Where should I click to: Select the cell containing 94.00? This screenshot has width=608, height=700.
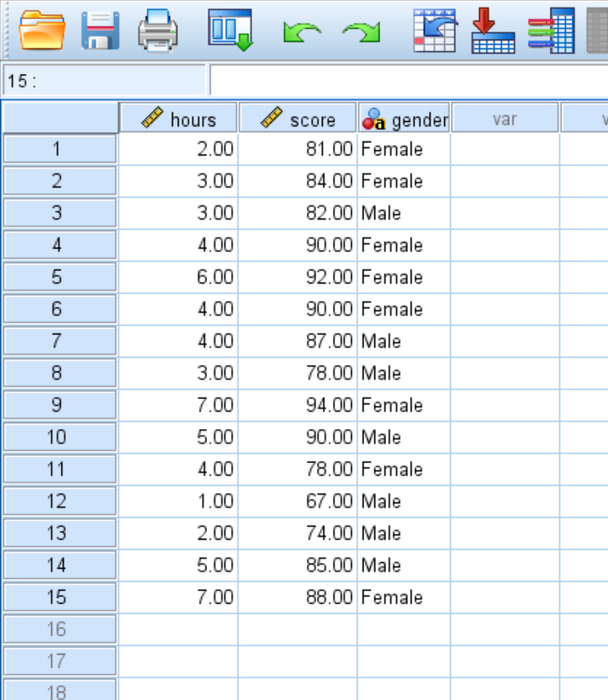(297, 405)
